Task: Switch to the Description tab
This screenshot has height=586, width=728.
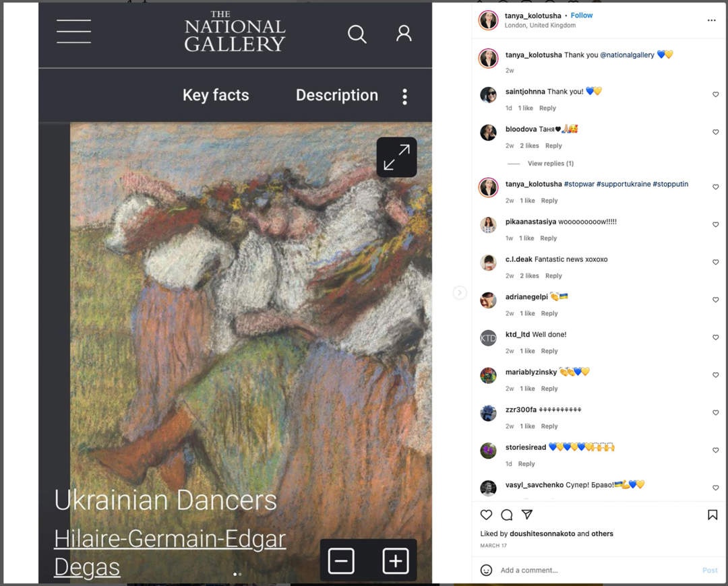Action: click(x=337, y=95)
